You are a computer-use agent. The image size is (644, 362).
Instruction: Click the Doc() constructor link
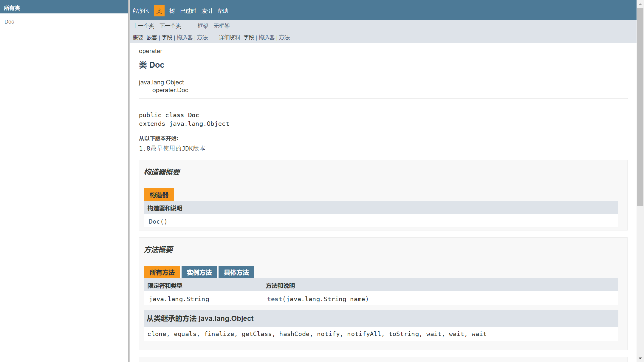coord(154,222)
